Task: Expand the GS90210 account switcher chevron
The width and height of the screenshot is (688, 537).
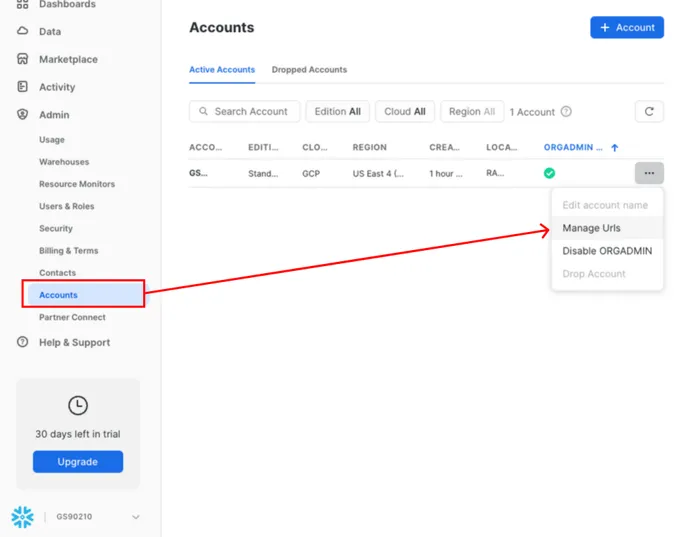Action: [136, 517]
